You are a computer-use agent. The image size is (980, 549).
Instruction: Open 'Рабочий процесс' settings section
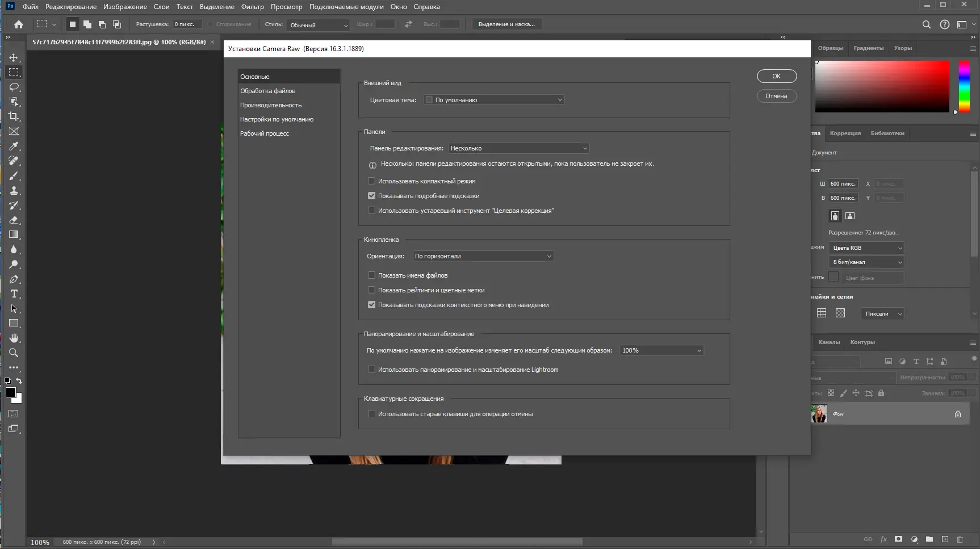pos(289,133)
